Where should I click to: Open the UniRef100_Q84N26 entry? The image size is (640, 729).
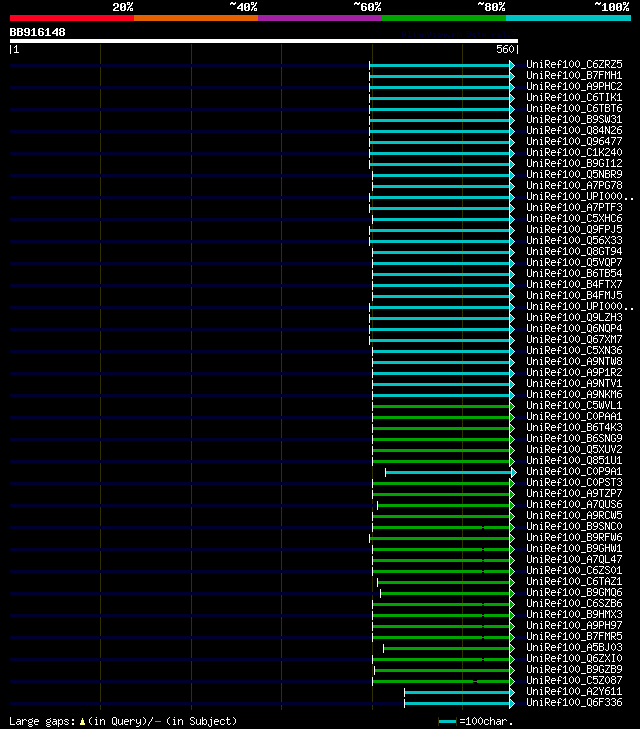tap(574, 131)
